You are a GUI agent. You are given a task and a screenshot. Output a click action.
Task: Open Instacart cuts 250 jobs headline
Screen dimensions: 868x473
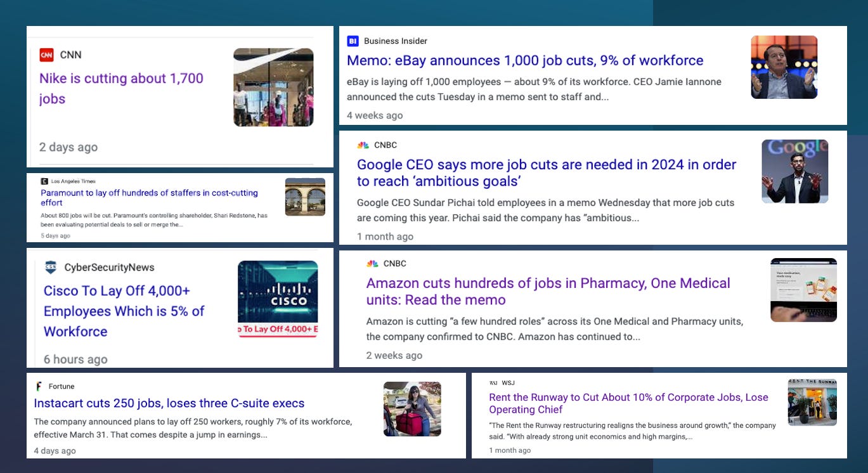169,403
